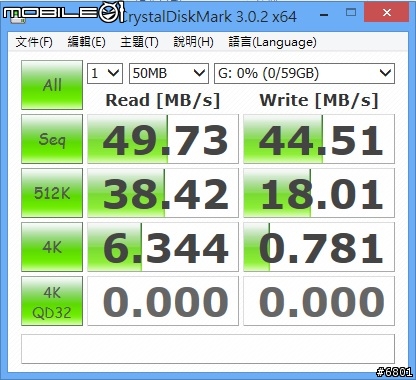The width and height of the screenshot is (416, 380).
Task: Run all benchmarks with All button
Action: (52, 85)
